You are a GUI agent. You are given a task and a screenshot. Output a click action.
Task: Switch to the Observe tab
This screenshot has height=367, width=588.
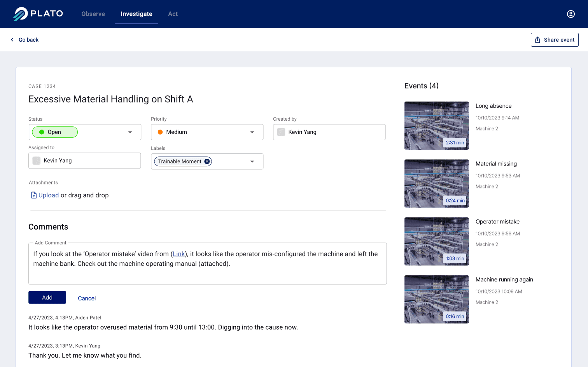click(x=93, y=14)
